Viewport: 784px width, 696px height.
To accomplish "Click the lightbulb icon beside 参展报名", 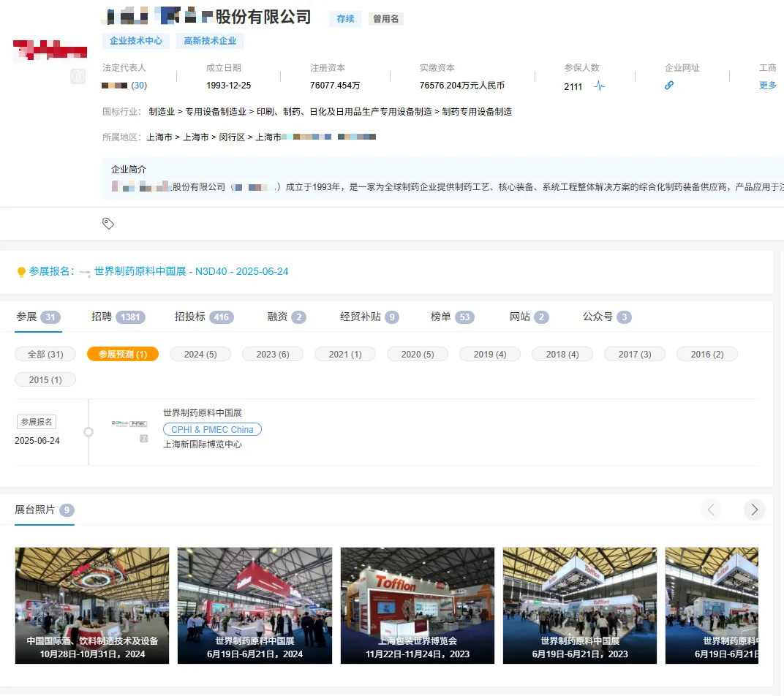I will [x=19, y=271].
